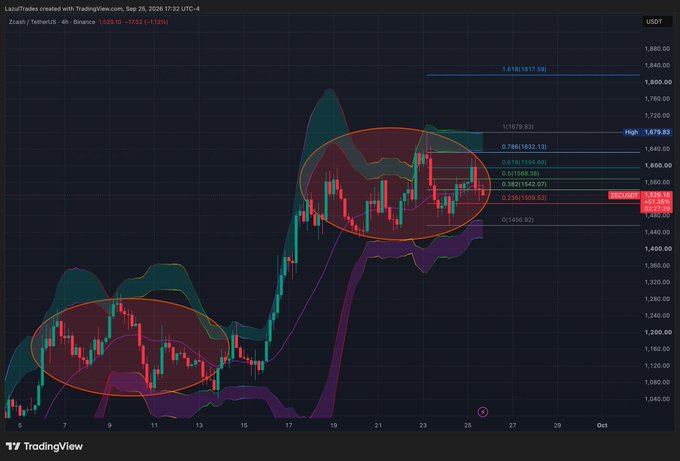The width and height of the screenshot is (680, 461).
Task: Click the 1,440.00 price axis label
Action: coord(658,232)
